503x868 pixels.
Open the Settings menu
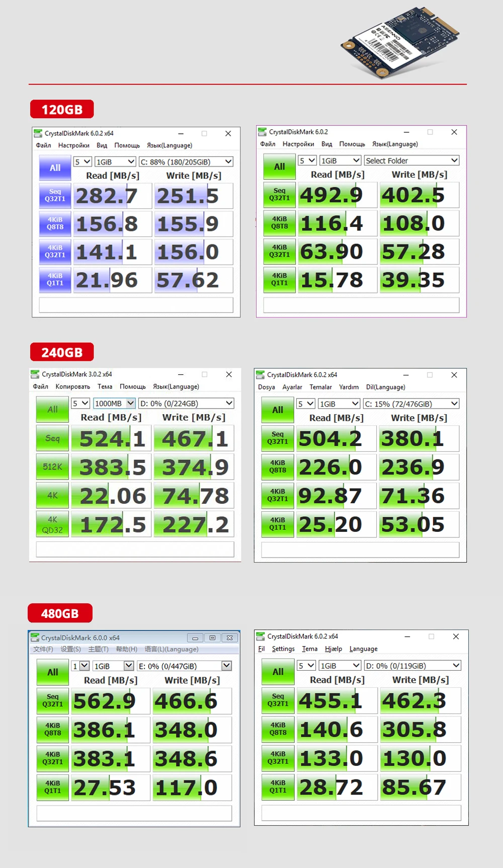(x=283, y=649)
